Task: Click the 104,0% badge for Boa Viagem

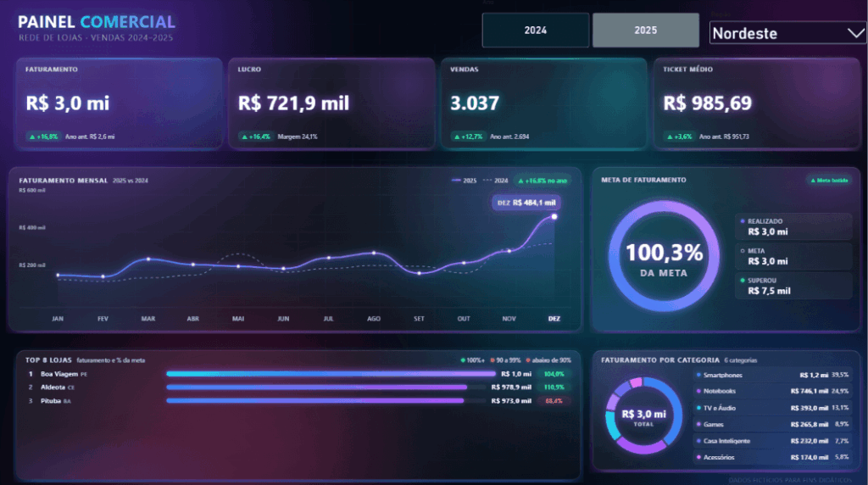Action: 554,374
